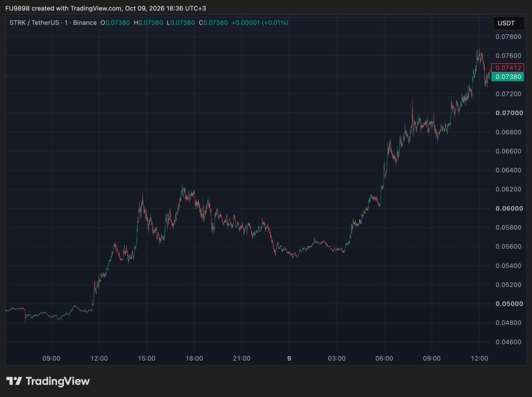Select the High price value in the legend
Viewport: 532px width, 397px height.
pyautogui.click(x=150, y=23)
